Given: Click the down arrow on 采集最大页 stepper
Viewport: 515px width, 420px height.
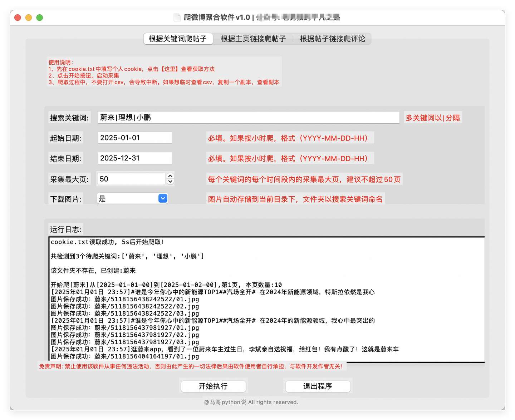Looking at the screenshot, I should pos(170,181).
